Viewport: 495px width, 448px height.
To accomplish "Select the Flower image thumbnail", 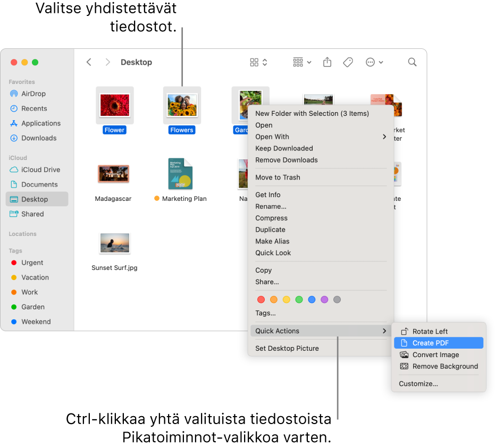I will coord(115,105).
